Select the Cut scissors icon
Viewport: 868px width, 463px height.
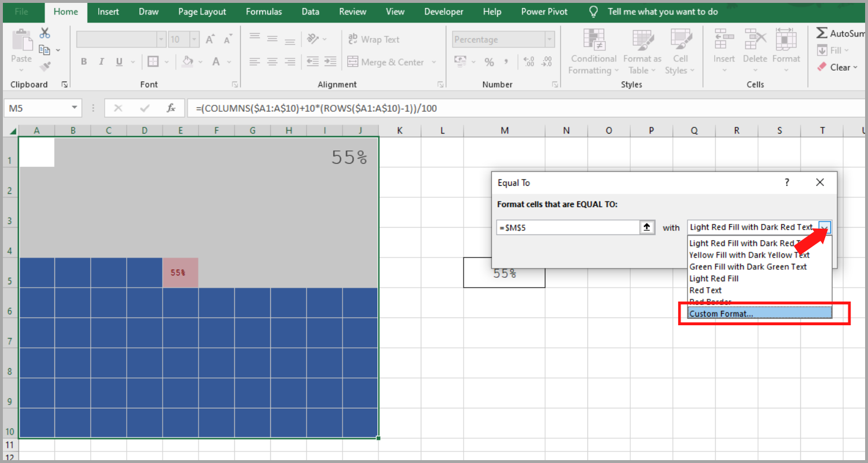point(45,33)
